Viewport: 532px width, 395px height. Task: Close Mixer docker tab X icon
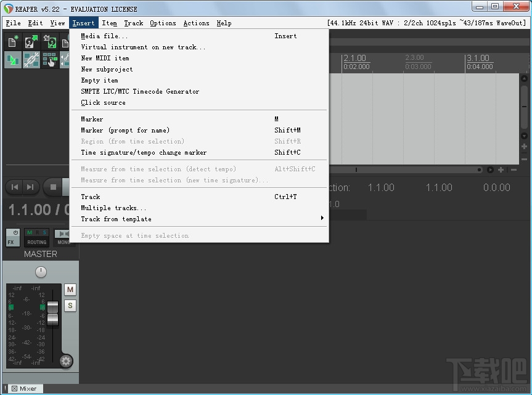(x=14, y=389)
